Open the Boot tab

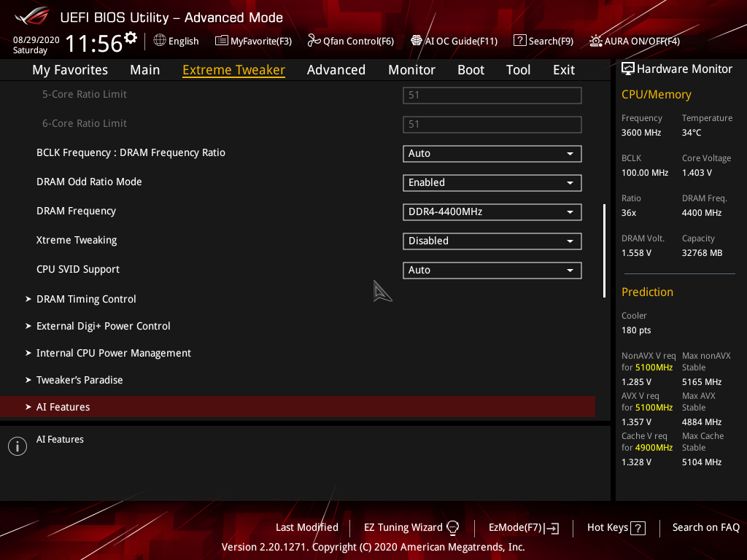click(x=471, y=70)
